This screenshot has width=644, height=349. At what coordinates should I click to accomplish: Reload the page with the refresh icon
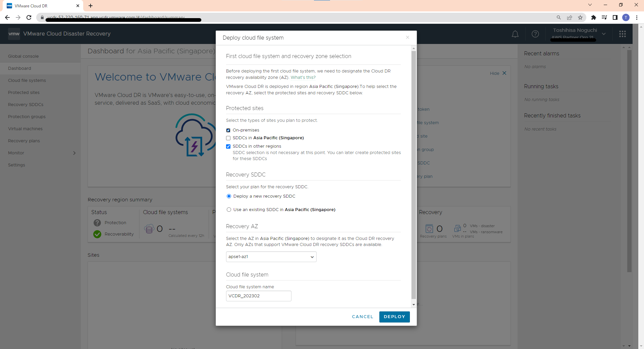[x=29, y=17]
